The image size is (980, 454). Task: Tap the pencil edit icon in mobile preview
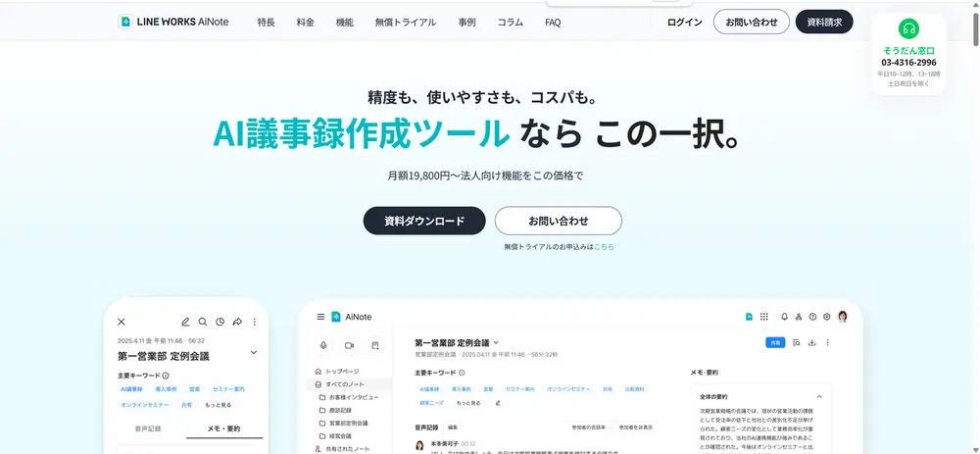185,322
